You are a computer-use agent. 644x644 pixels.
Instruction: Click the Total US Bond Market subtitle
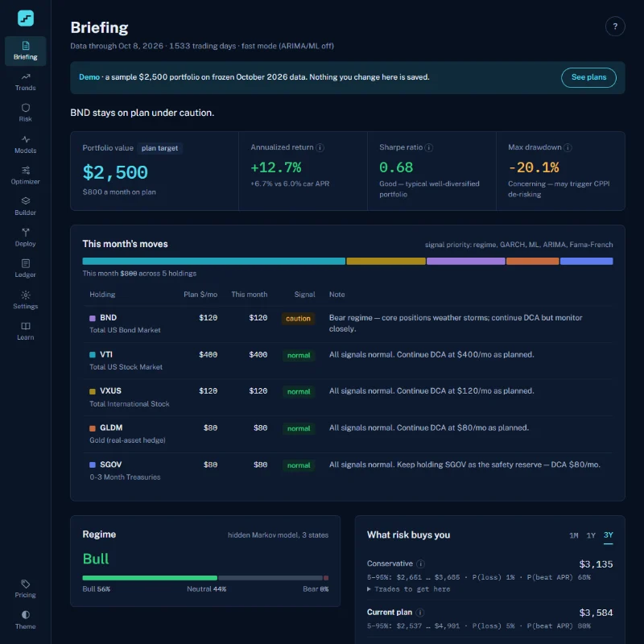[125, 330]
